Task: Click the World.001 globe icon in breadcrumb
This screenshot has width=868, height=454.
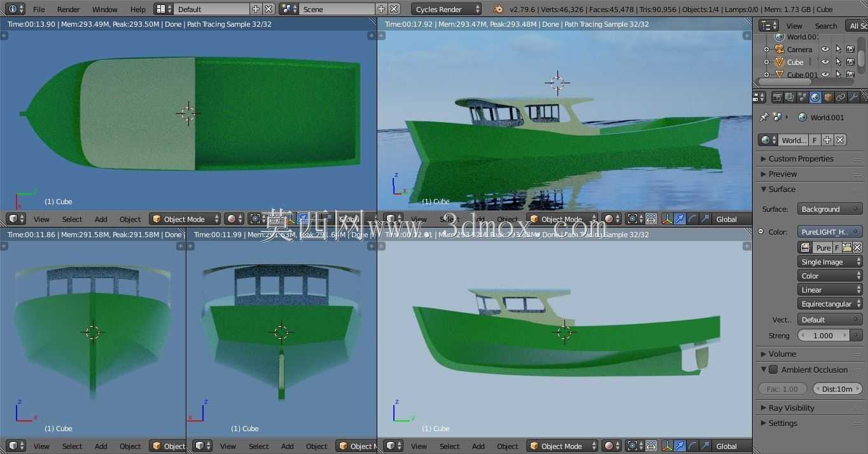Action: pyautogui.click(x=802, y=117)
